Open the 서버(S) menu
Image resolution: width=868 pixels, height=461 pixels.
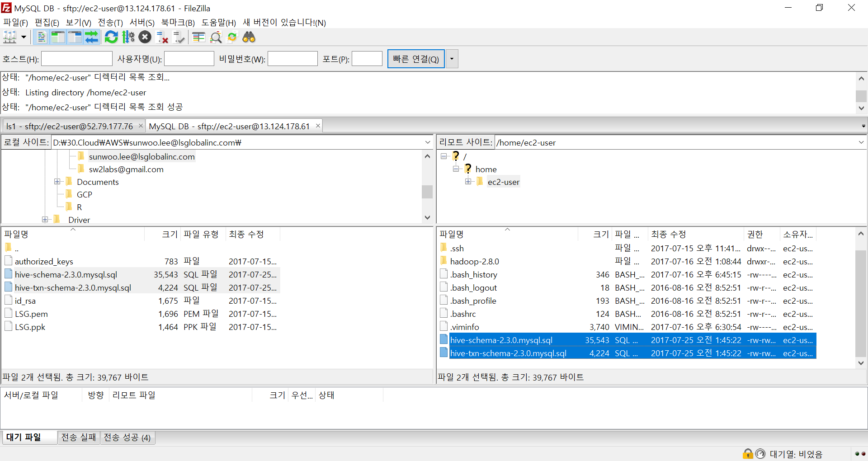point(142,23)
